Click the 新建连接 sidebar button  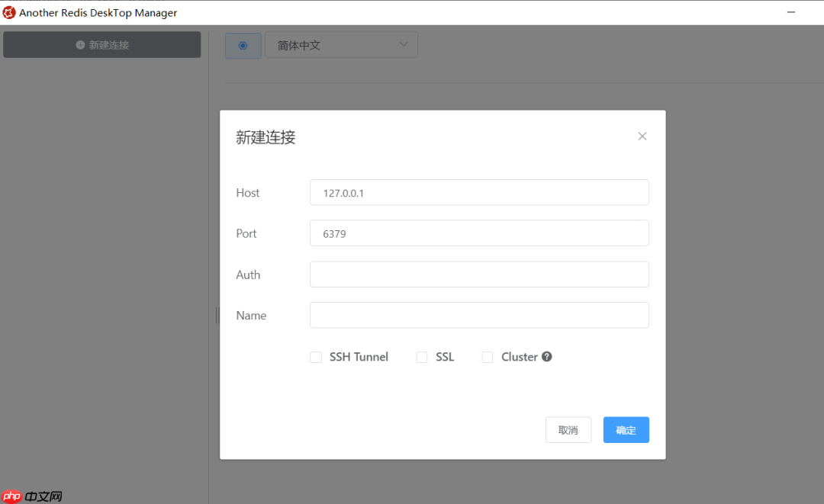(101, 44)
